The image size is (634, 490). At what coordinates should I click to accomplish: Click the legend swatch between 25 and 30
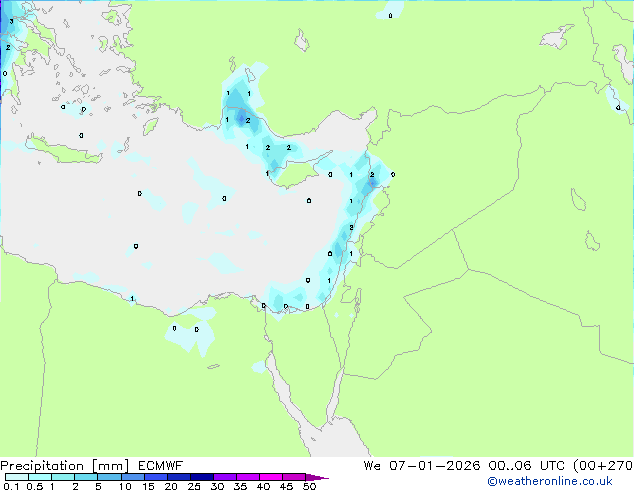pyautogui.click(x=202, y=477)
